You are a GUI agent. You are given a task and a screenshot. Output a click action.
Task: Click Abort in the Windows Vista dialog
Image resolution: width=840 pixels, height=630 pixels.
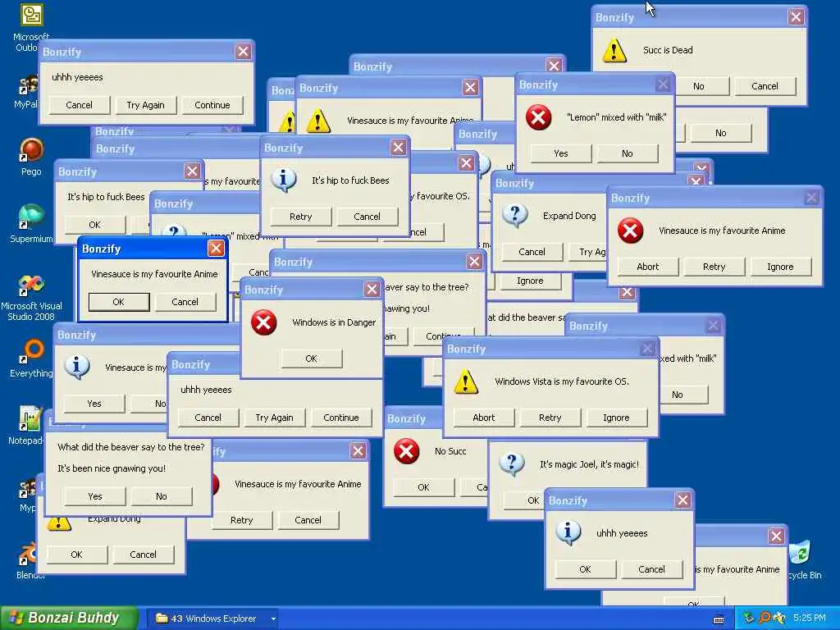click(x=484, y=418)
